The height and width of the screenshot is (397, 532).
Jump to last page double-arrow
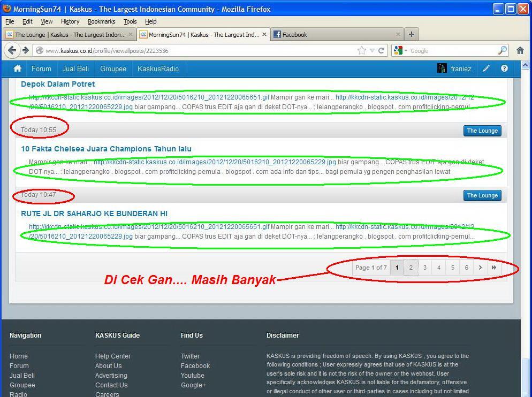click(494, 268)
